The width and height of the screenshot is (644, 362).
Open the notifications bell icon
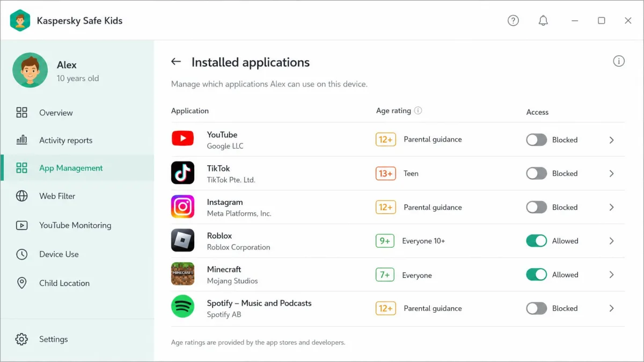pyautogui.click(x=543, y=20)
